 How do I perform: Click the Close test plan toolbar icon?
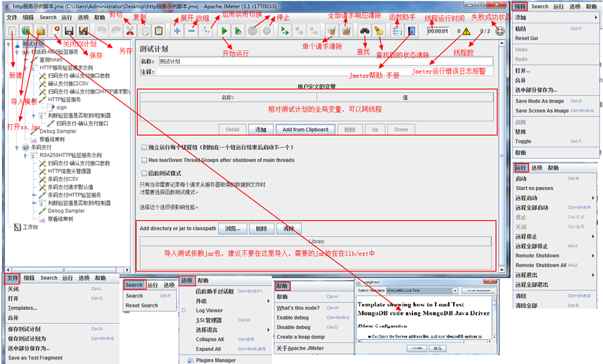[x=55, y=31]
